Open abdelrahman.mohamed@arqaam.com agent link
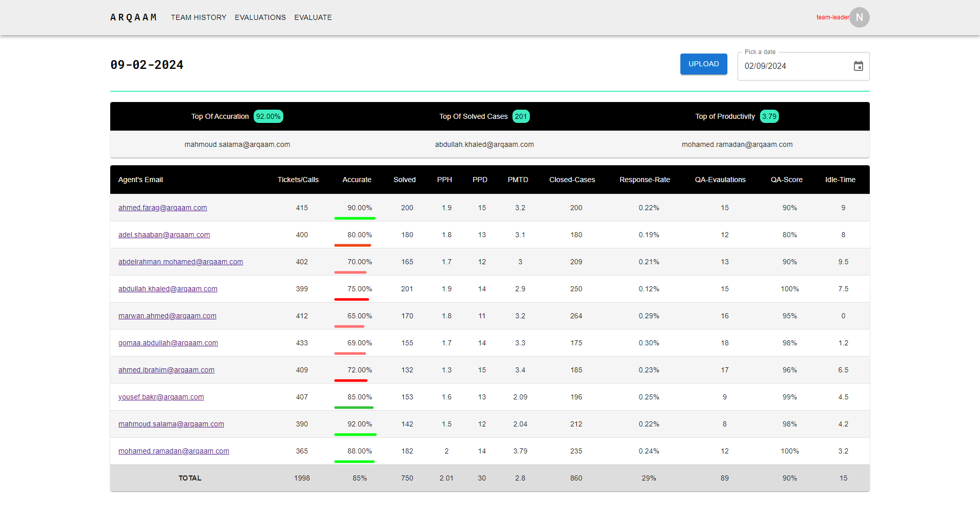The width and height of the screenshot is (980, 530). (x=181, y=262)
